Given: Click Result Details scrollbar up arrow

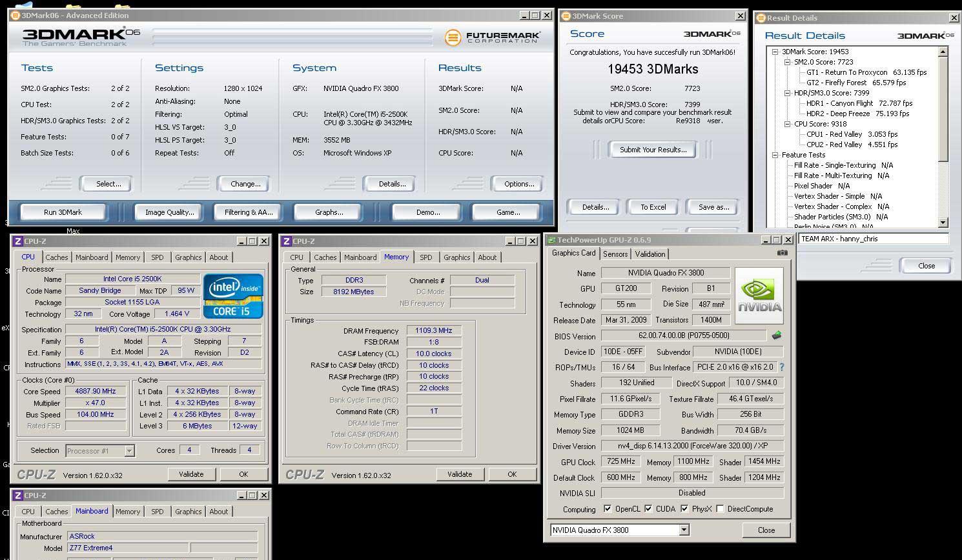Looking at the screenshot, I should pos(943,52).
